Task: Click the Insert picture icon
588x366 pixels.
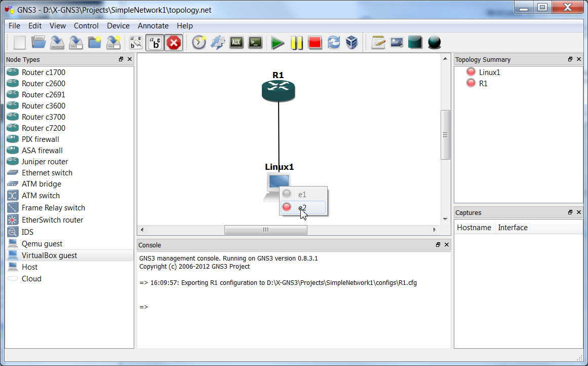Action: (x=397, y=43)
